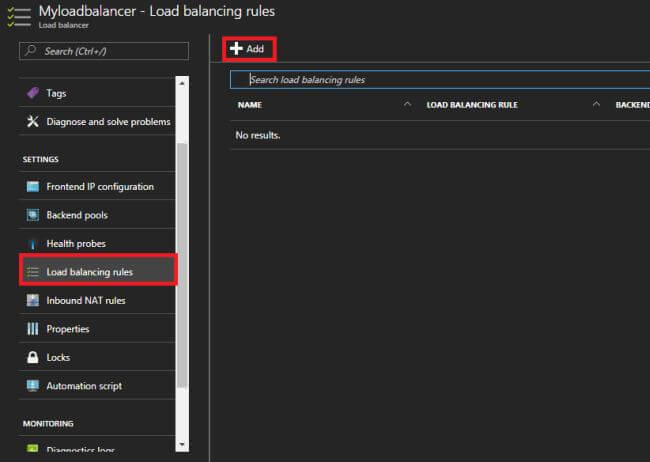650x462 pixels.
Task: Click the sidebar scrollbar down arrow
Action: tap(182, 444)
